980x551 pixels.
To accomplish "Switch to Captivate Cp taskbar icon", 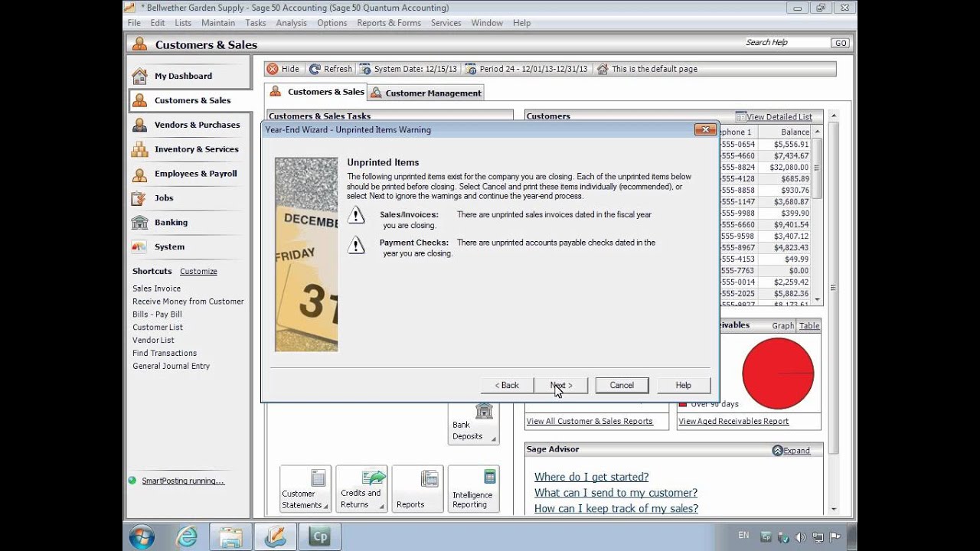I will (x=319, y=536).
